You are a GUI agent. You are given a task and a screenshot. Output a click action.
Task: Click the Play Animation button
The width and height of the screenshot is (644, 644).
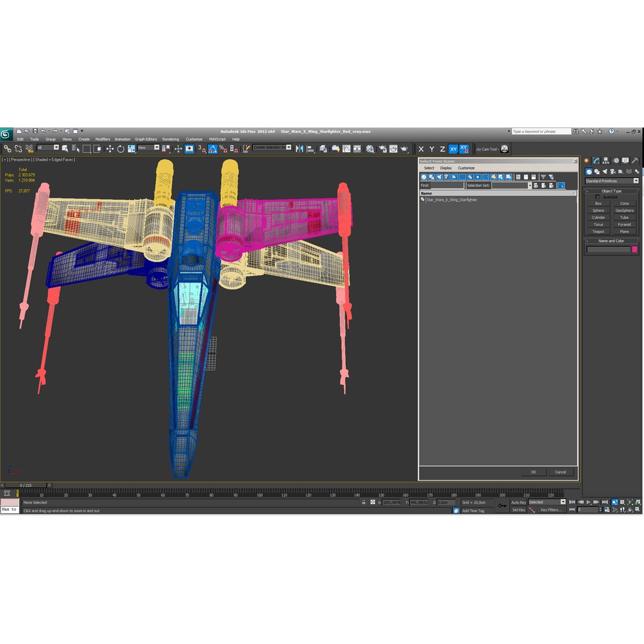click(589, 502)
